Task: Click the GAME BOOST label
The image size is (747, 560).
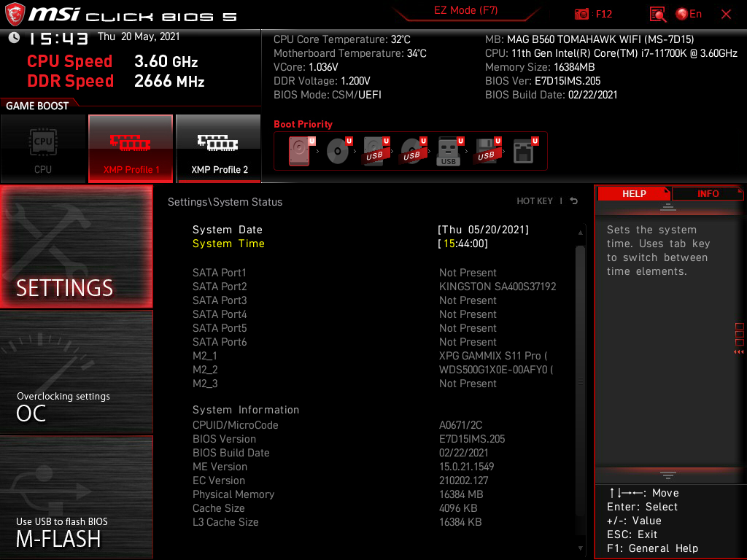Action: (x=37, y=106)
